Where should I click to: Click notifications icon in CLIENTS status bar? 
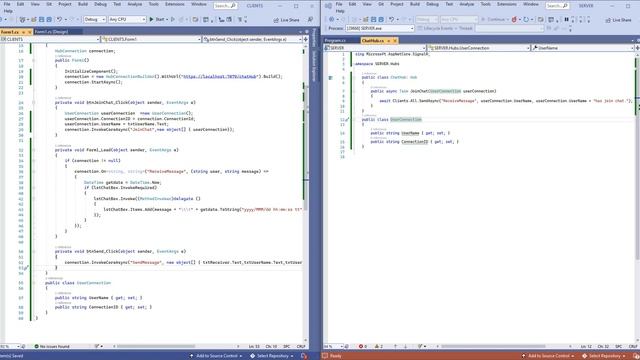click(x=304, y=356)
